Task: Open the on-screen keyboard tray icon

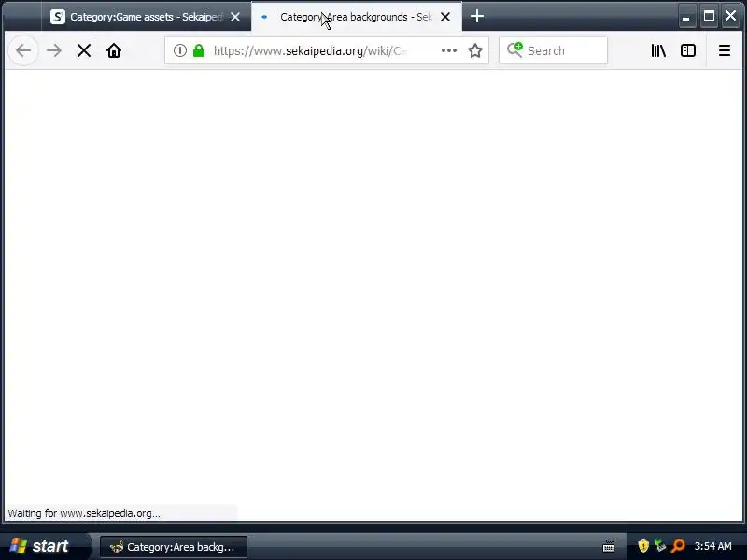Action: [609, 546]
